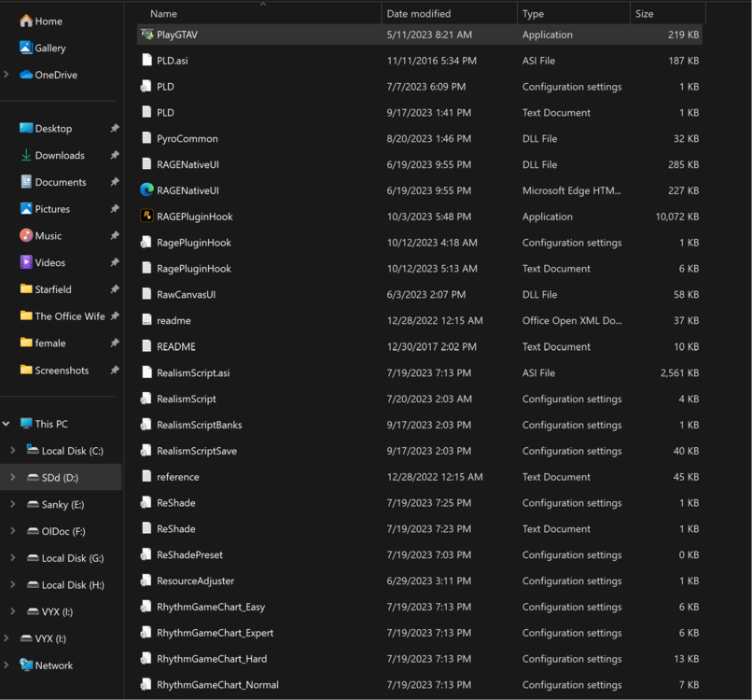Click the RAGEPluginHook application icon
Viewport: 752px width, 700px height.
146,217
